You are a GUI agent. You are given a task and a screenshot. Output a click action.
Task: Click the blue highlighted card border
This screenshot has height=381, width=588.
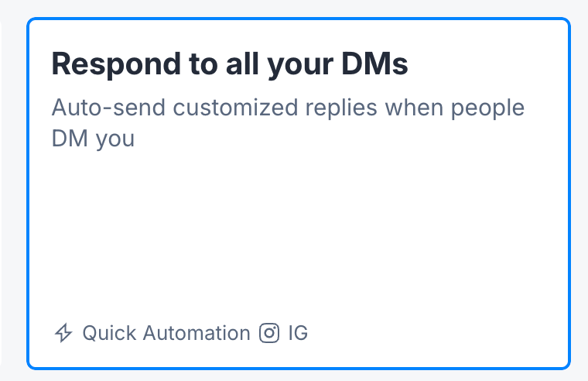coord(299,19)
